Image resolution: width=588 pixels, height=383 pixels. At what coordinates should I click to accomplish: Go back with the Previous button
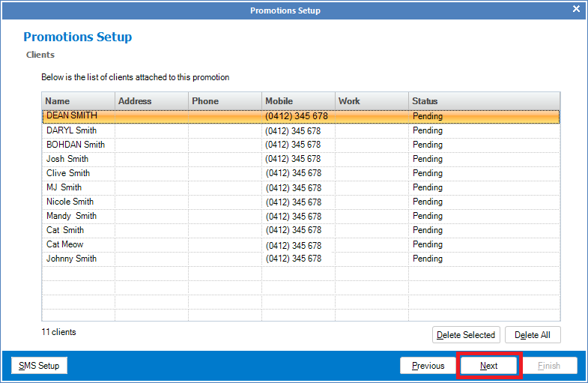[428, 366]
